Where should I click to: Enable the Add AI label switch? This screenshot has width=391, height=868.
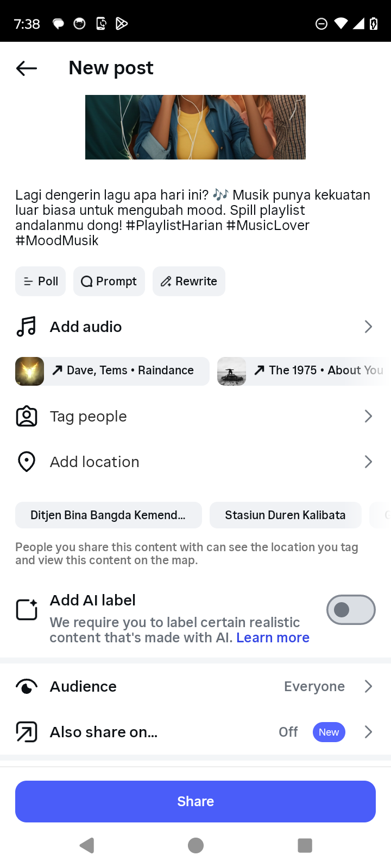pyautogui.click(x=351, y=610)
